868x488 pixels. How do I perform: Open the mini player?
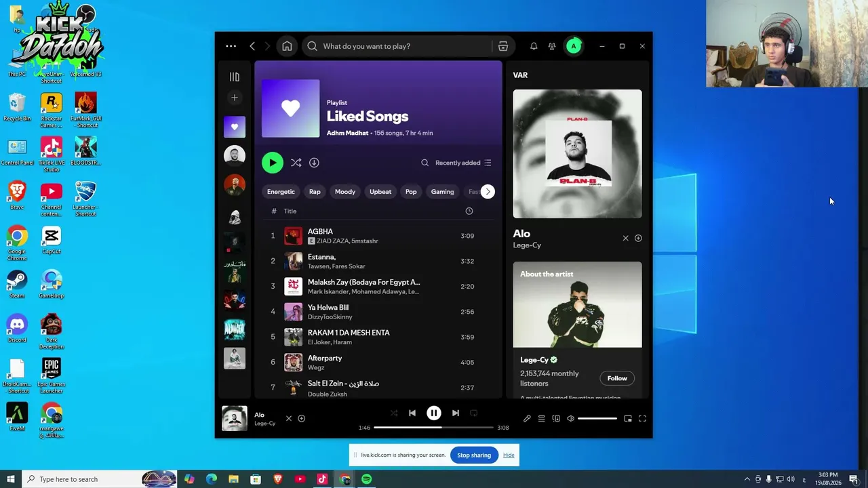click(628, 418)
